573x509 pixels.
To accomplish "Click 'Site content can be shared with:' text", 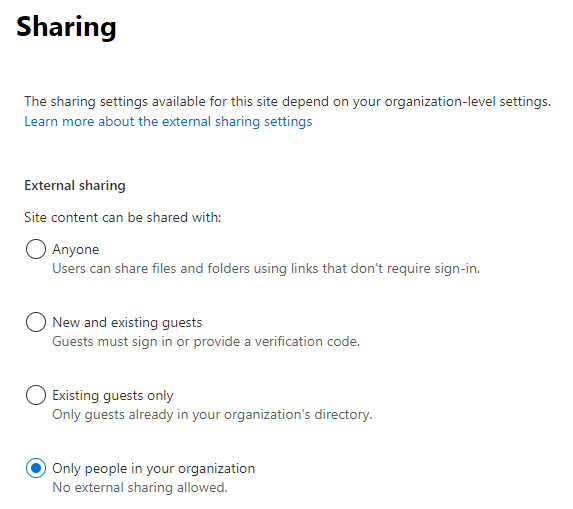I will [x=123, y=217].
